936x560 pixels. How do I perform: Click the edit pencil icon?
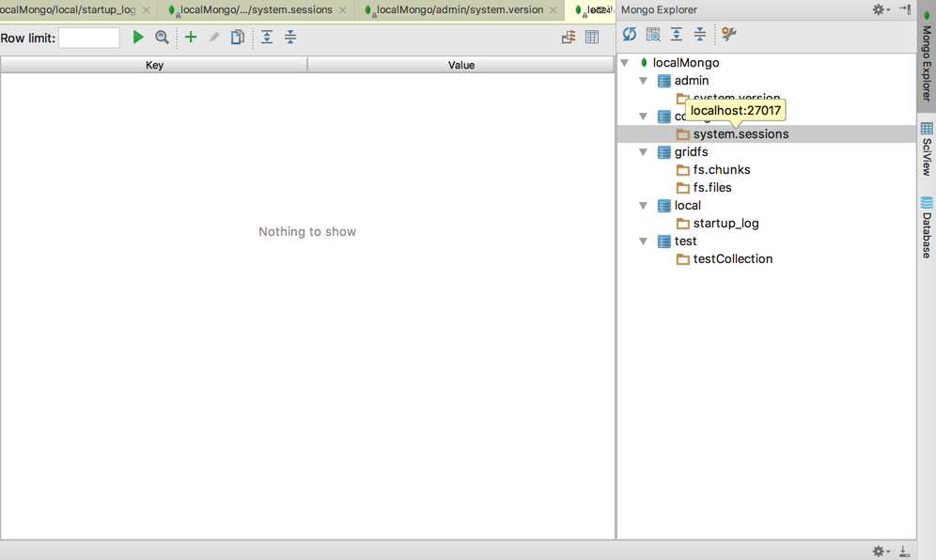(213, 37)
